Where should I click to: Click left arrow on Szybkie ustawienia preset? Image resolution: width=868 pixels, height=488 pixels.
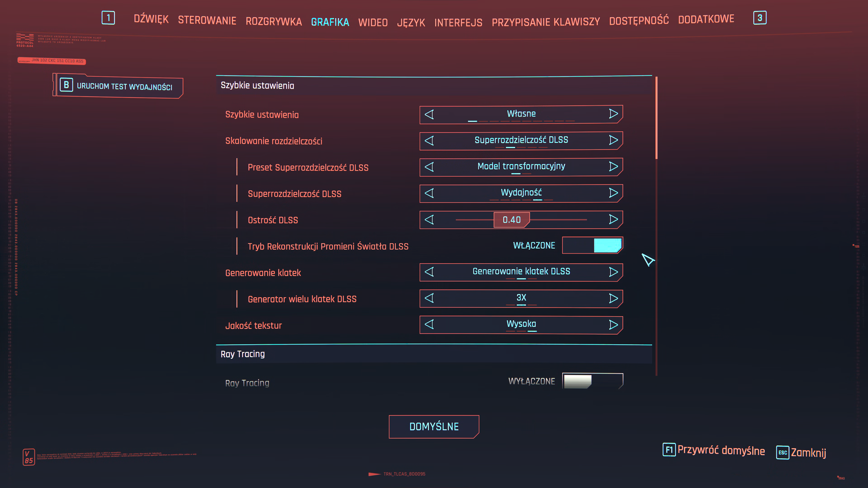(429, 114)
